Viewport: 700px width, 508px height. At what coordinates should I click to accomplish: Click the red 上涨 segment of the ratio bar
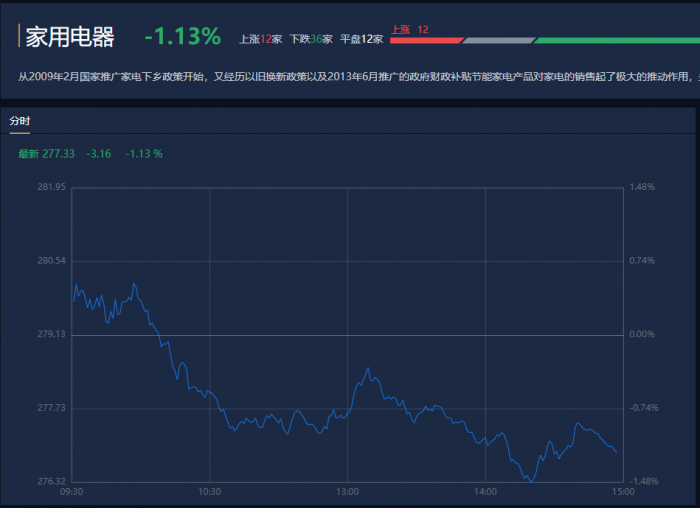tap(425, 41)
